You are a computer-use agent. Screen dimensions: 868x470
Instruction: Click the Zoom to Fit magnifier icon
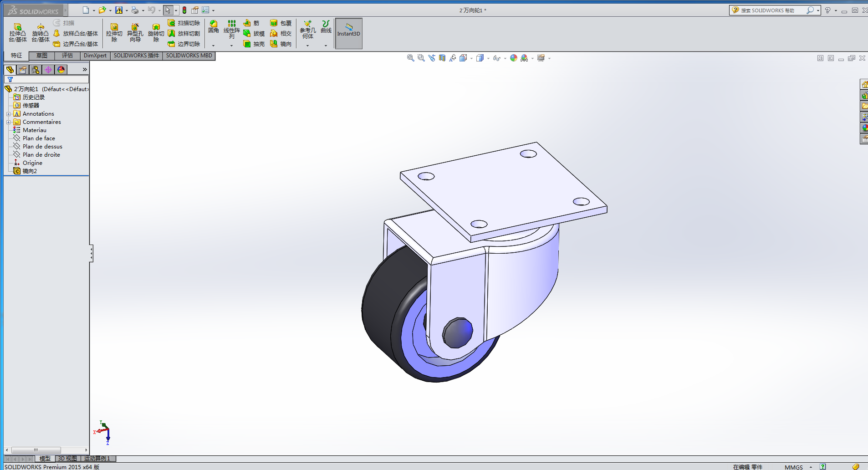[410, 58]
